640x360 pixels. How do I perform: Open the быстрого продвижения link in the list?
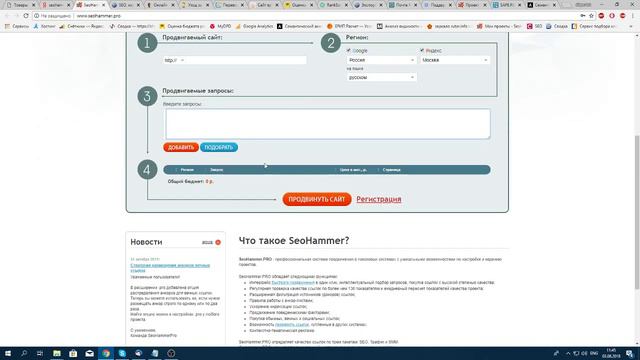click(x=293, y=282)
